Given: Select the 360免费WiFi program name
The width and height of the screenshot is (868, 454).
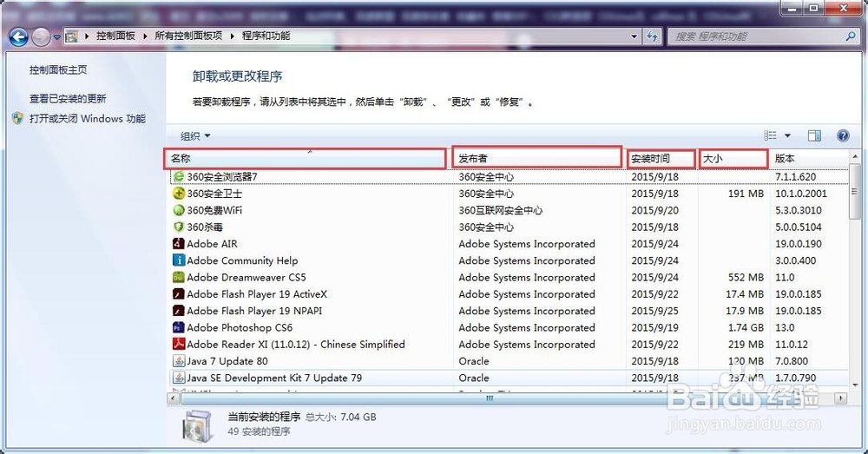Looking at the screenshot, I should [x=214, y=210].
